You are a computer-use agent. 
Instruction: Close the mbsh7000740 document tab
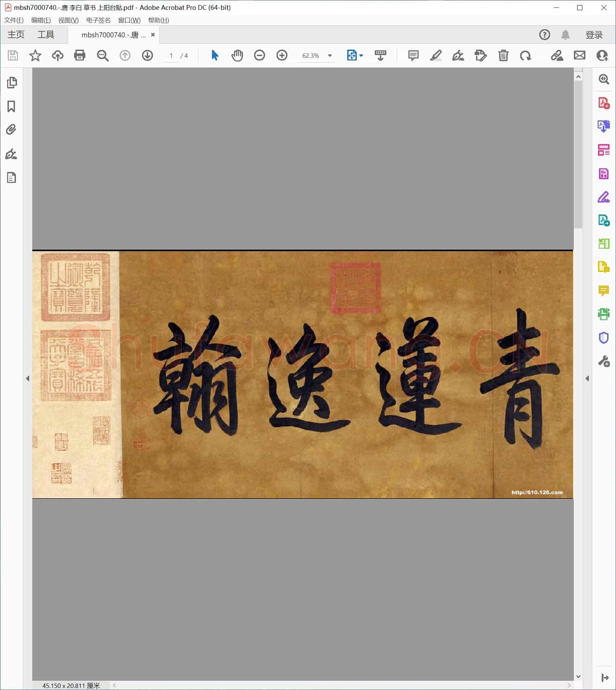pyautogui.click(x=153, y=35)
